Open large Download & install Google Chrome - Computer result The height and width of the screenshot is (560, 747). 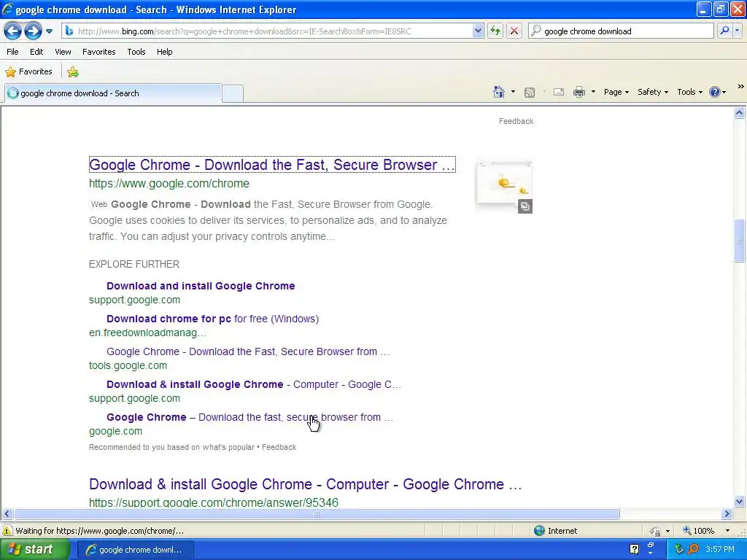tap(306, 485)
